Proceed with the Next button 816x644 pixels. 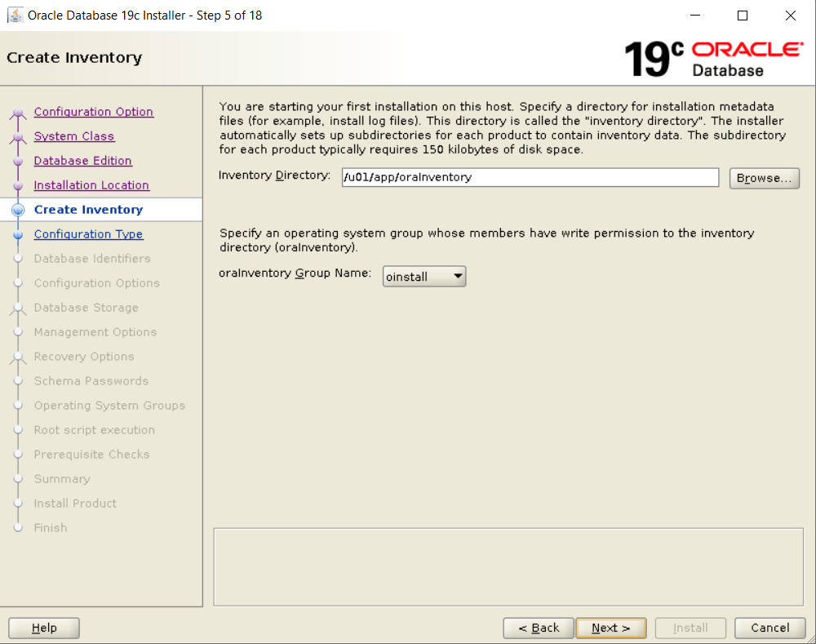click(610, 628)
